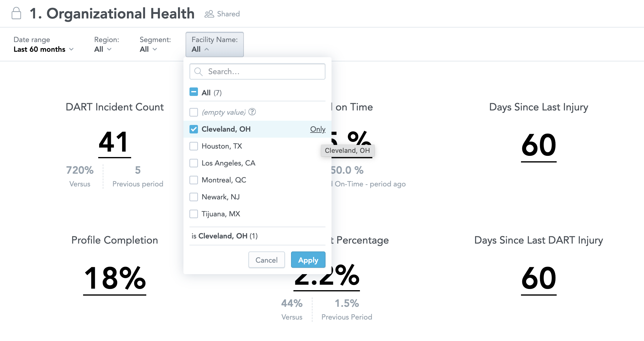The width and height of the screenshot is (644, 341).
Task: Expand the Segment filter dropdown
Action: point(155,44)
